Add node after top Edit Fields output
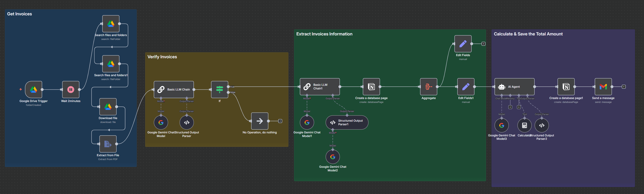 click(x=483, y=44)
